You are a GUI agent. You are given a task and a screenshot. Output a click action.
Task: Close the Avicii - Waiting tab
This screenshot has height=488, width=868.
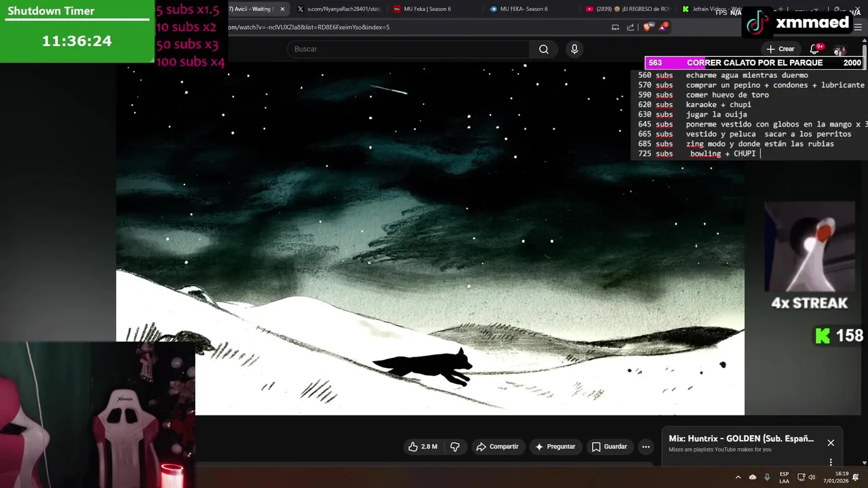282,9
